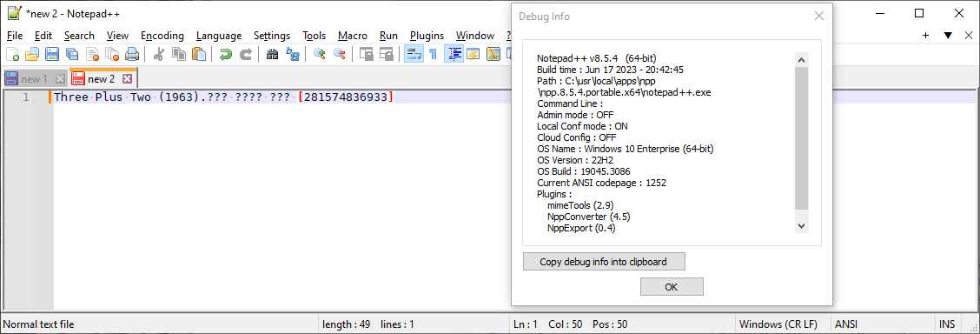Click the X button at the menu bar's end

point(970,36)
